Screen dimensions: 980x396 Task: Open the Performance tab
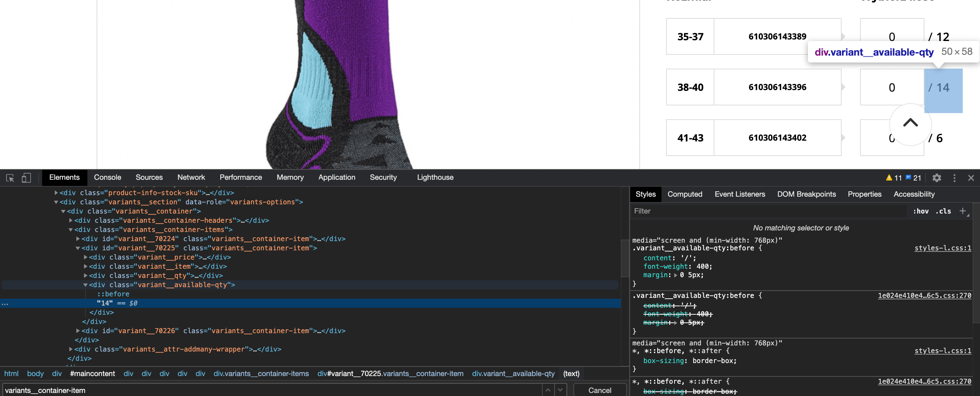pyautogui.click(x=241, y=177)
